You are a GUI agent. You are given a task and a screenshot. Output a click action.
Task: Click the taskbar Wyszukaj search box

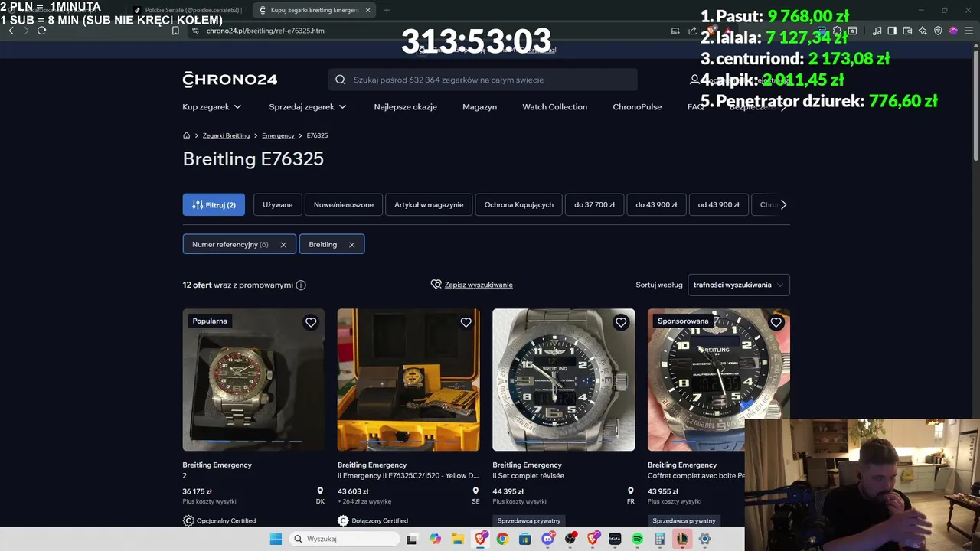click(x=346, y=539)
